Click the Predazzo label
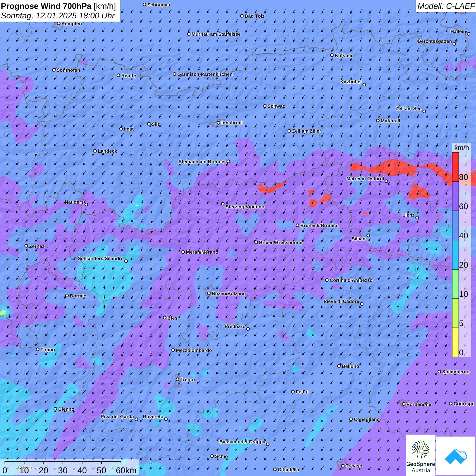 coord(235,326)
